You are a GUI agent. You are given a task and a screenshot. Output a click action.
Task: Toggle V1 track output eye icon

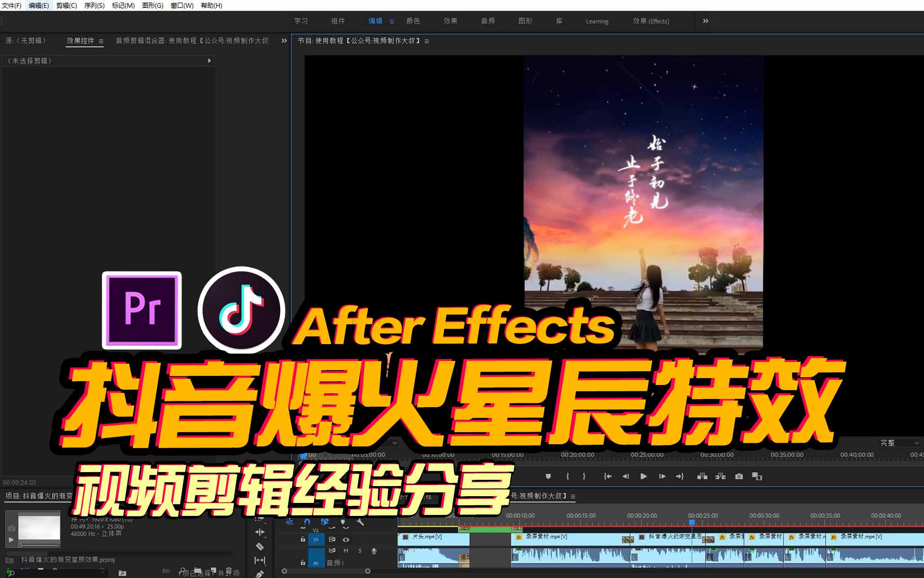(346, 539)
